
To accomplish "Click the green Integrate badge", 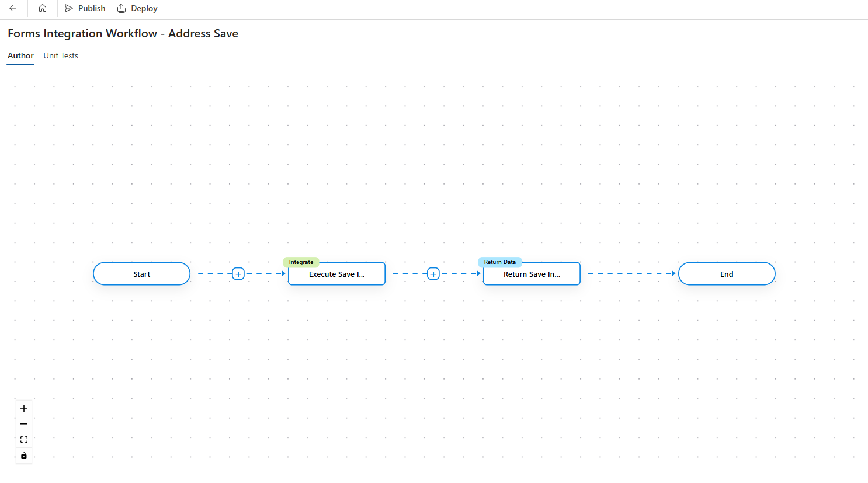I will point(301,262).
